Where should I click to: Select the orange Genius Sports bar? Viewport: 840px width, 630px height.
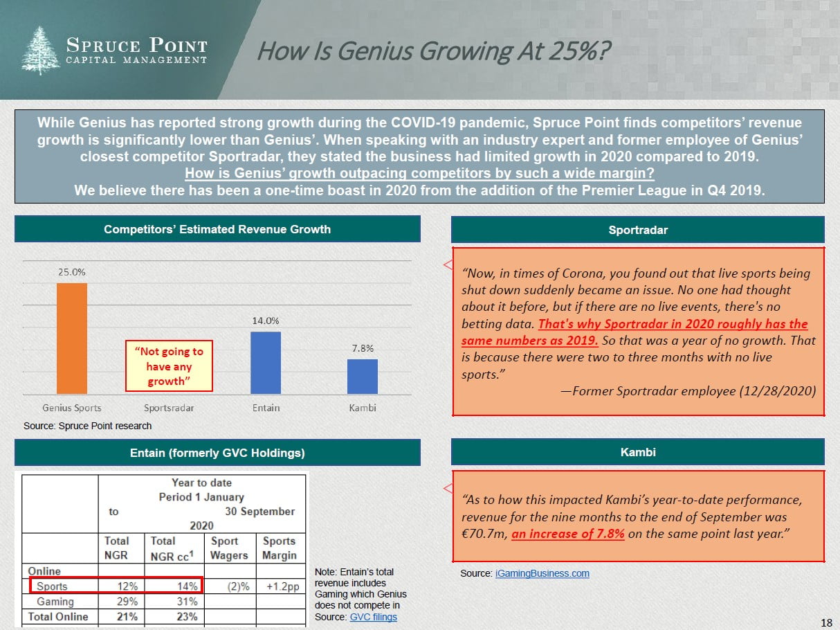click(x=72, y=338)
